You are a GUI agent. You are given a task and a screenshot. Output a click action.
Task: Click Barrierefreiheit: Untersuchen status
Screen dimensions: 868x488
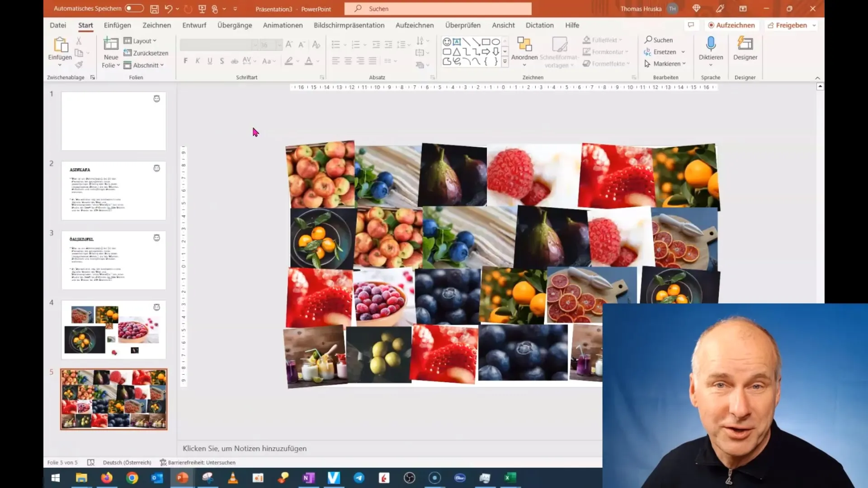(198, 462)
